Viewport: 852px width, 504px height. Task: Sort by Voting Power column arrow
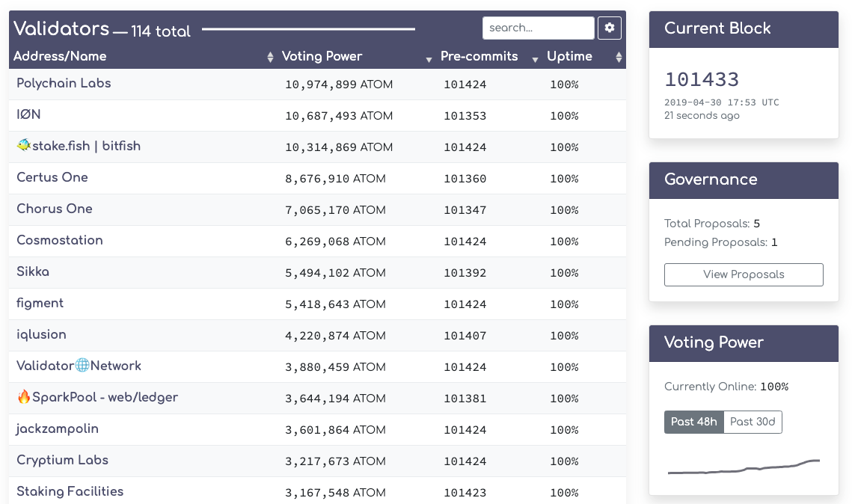[x=429, y=59]
